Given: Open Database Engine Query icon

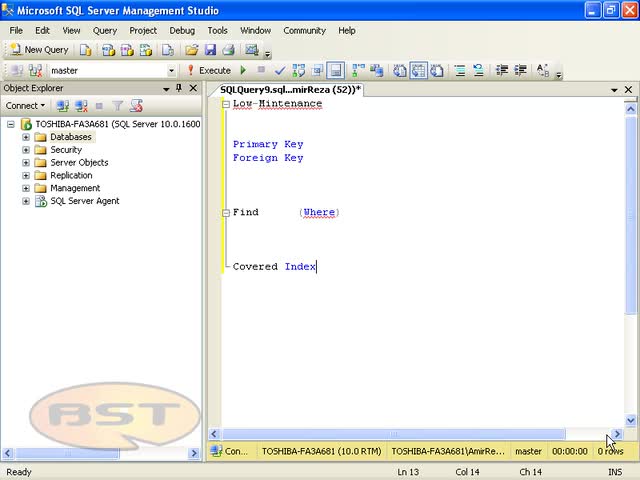Looking at the screenshot, I should point(85,50).
